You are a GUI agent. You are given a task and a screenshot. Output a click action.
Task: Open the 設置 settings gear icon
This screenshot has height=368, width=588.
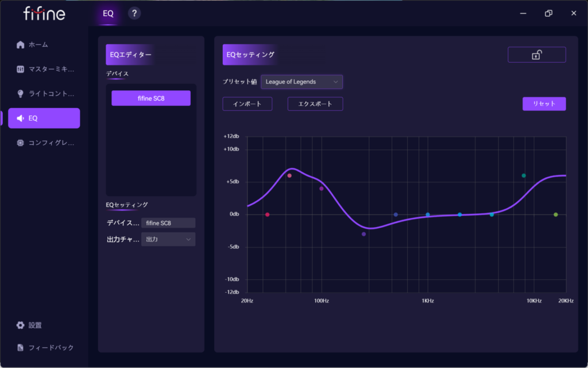[21, 325]
